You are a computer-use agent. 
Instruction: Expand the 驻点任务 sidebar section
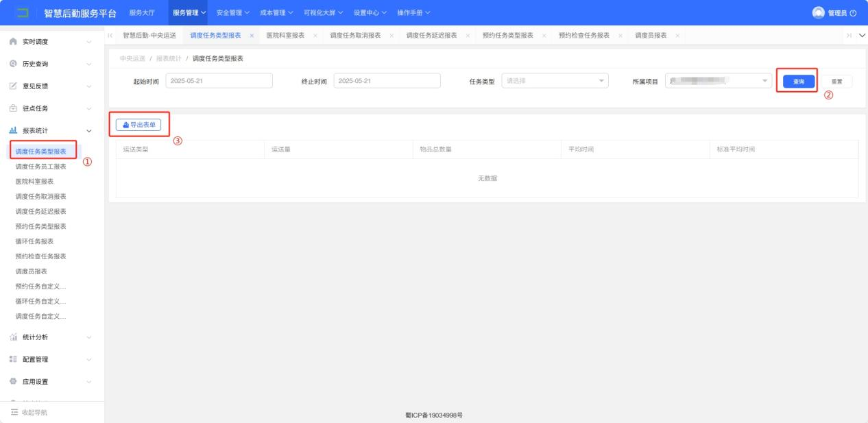tap(89, 108)
